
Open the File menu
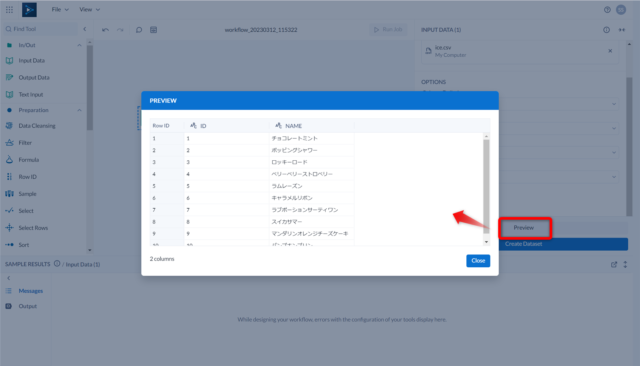pos(60,9)
